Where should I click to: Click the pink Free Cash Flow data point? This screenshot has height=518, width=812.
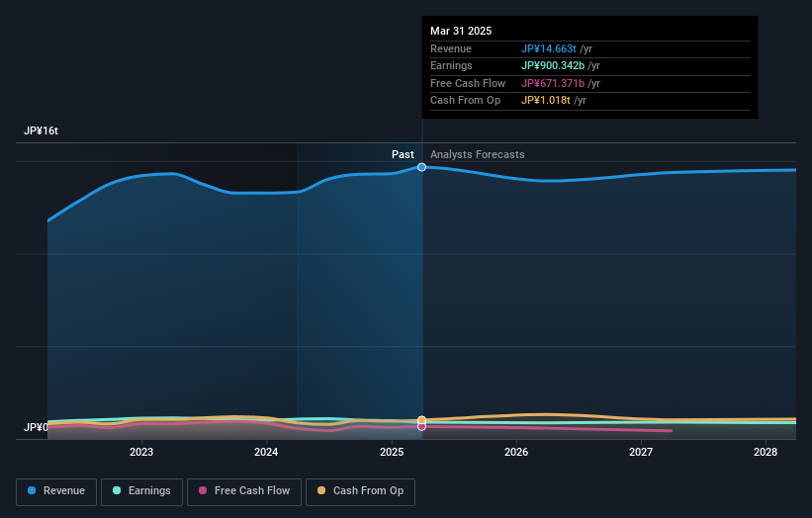(421, 427)
